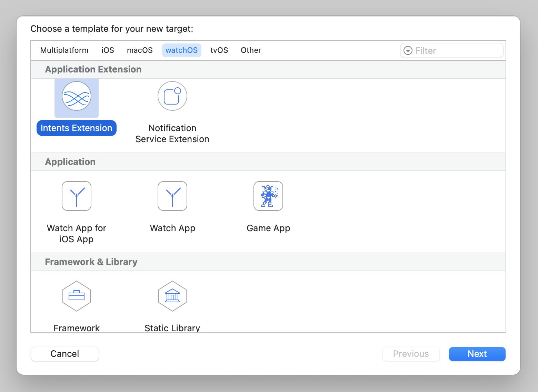This screenshot has width=538, height=392.
Task: Show tvOS templates tab
Action: point(219,50)
